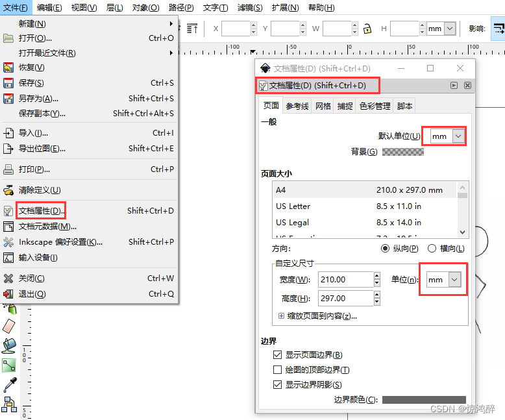Screen dimensions: 505x420
Task: Toggle Show page border checkbox
Action: [x=277, y=354]
